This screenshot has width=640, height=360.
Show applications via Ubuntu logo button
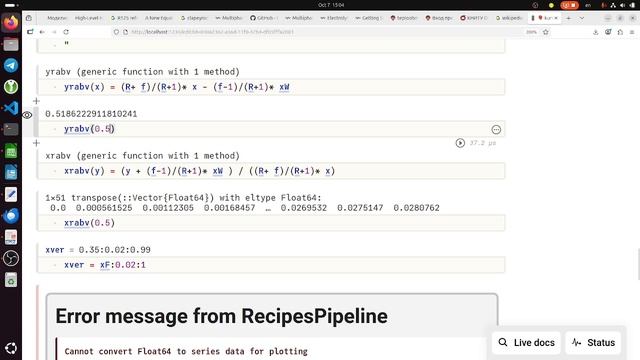[x=11, y=348]
